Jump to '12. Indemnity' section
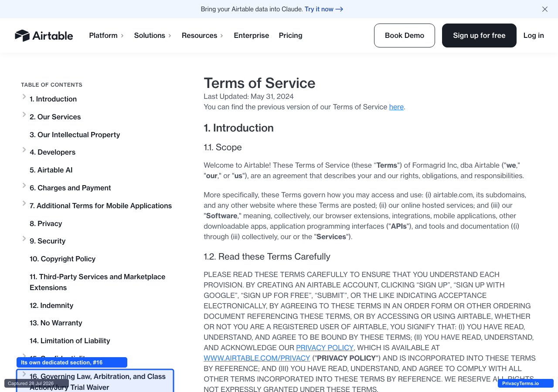 (x=51, y=305)
